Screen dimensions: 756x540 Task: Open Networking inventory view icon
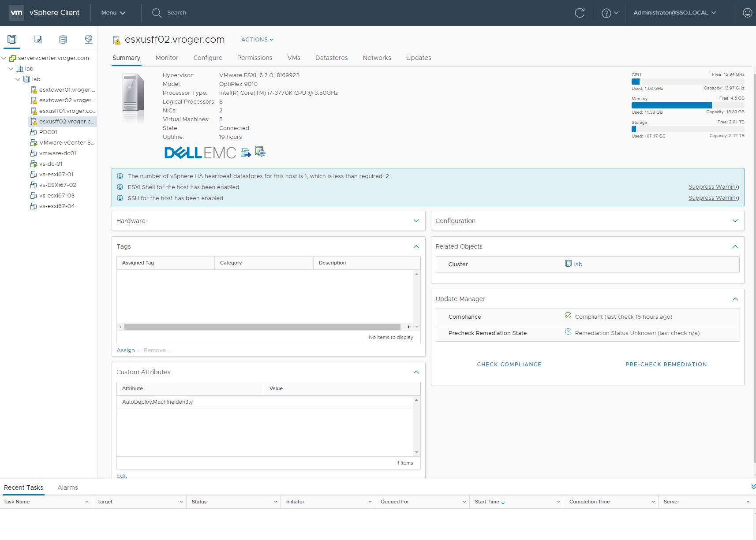pos(89,39)
